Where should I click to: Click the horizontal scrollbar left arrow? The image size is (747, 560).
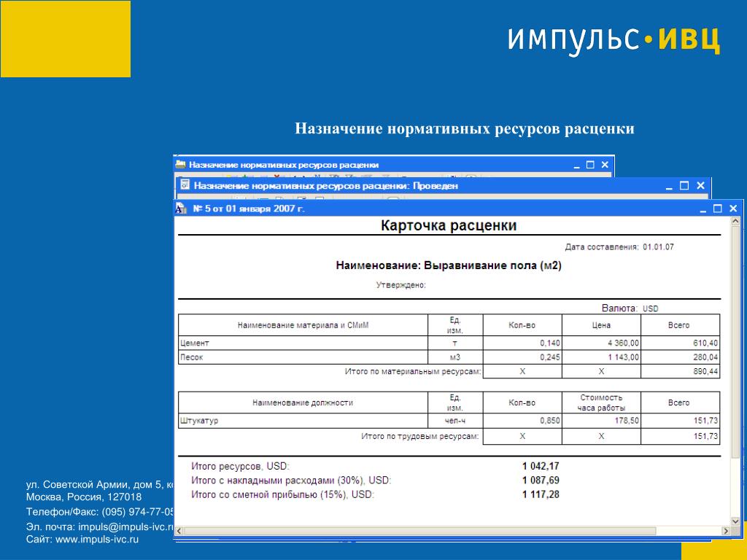(179, 531)
